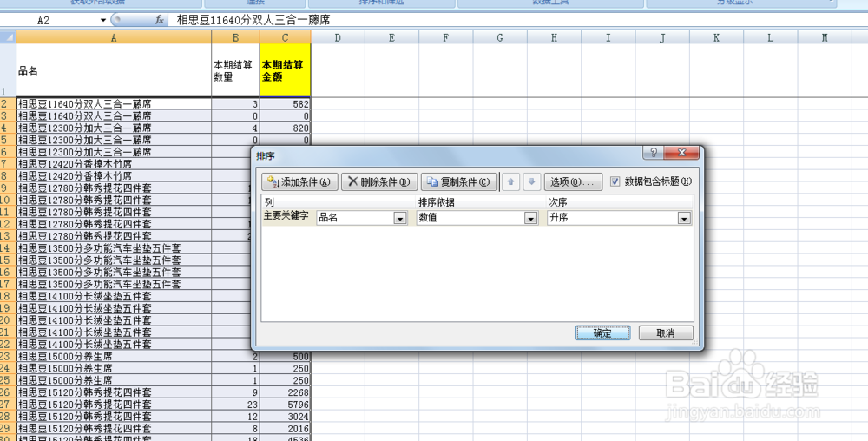Move sort condition up with arrow
This screenshot has width=868, height=441.
[510, 182]
